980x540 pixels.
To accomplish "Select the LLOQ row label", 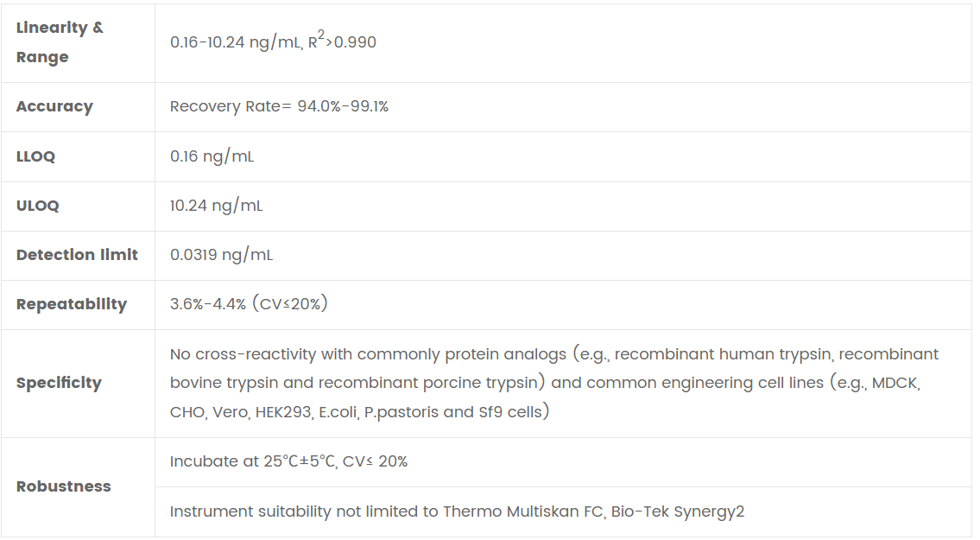I will point(35,156).
